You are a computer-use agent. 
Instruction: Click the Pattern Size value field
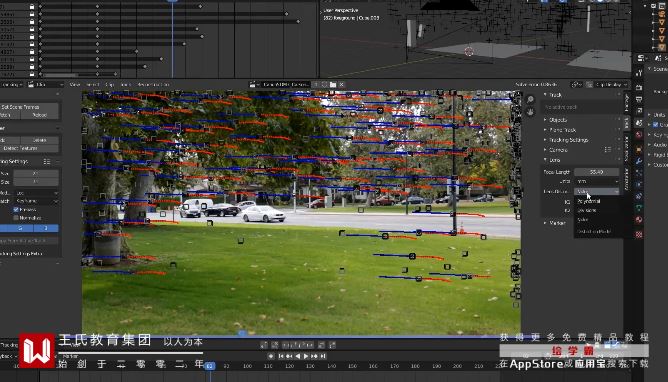point(36,174)
